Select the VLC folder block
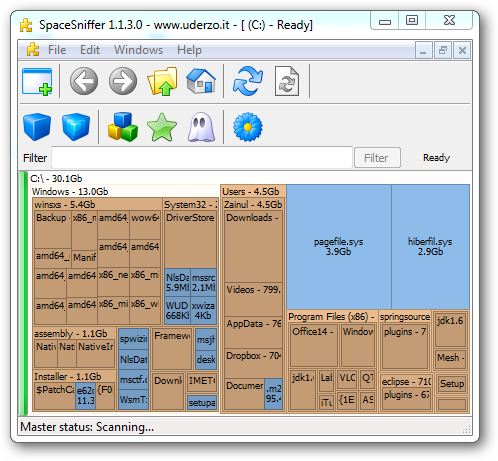The width and height of the screenshot is (498, 461). click(347, 379)
